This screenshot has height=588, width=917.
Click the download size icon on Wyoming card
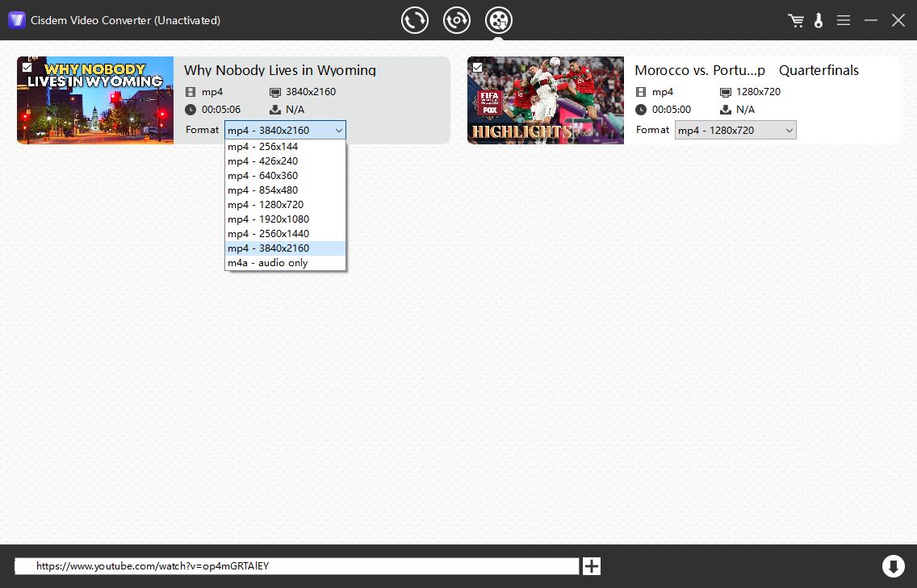click(275, 110)
